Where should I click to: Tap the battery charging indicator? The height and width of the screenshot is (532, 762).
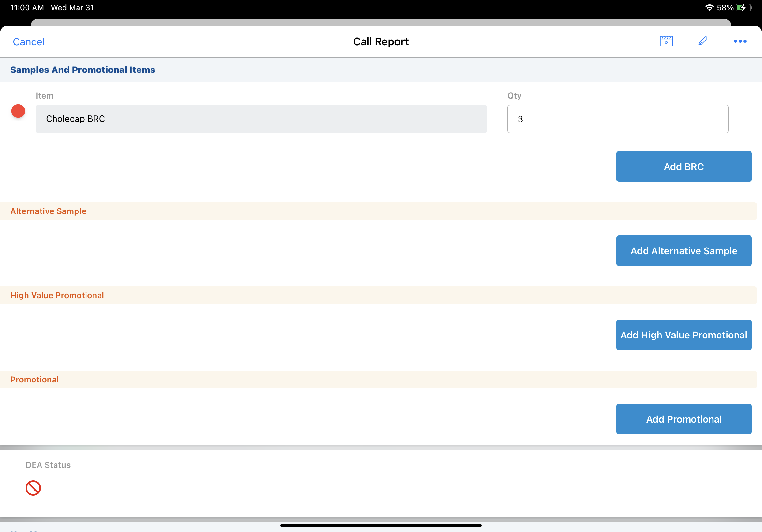(743, 8)
